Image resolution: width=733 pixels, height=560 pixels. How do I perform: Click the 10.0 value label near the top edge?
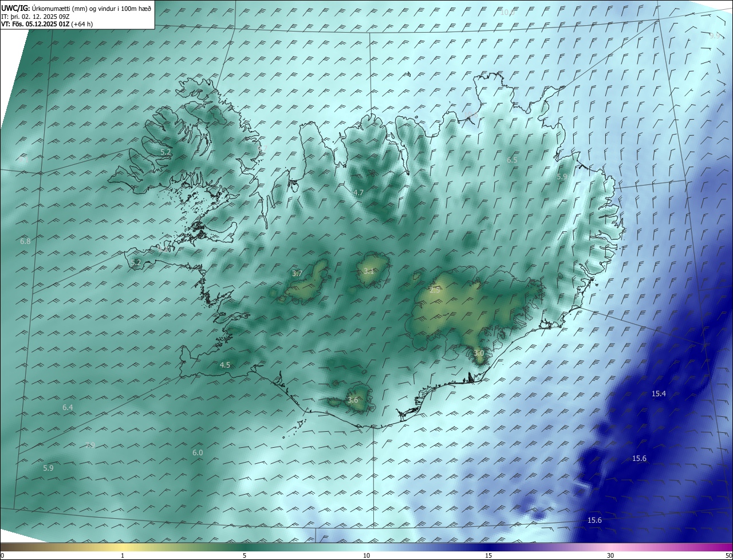[x=507, y=12]
